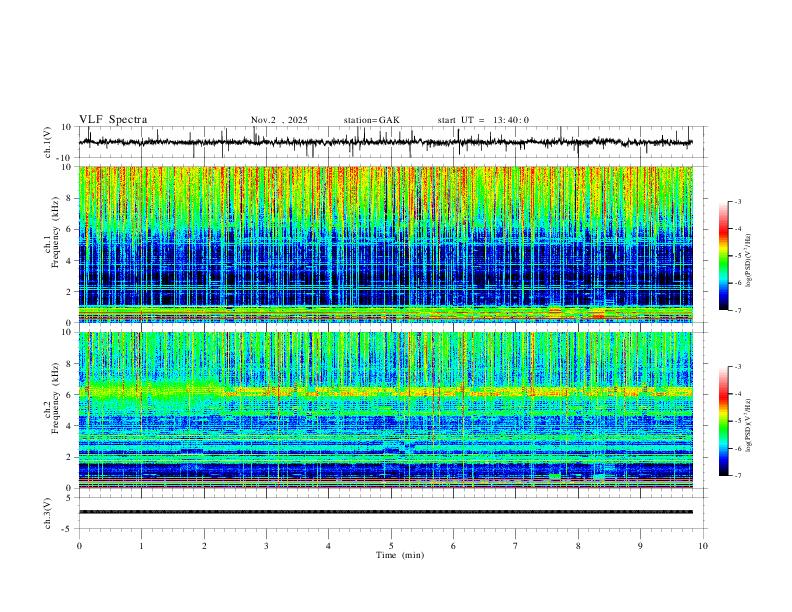
Task: Click time axis tick label "1"
Action: [141, 546]
